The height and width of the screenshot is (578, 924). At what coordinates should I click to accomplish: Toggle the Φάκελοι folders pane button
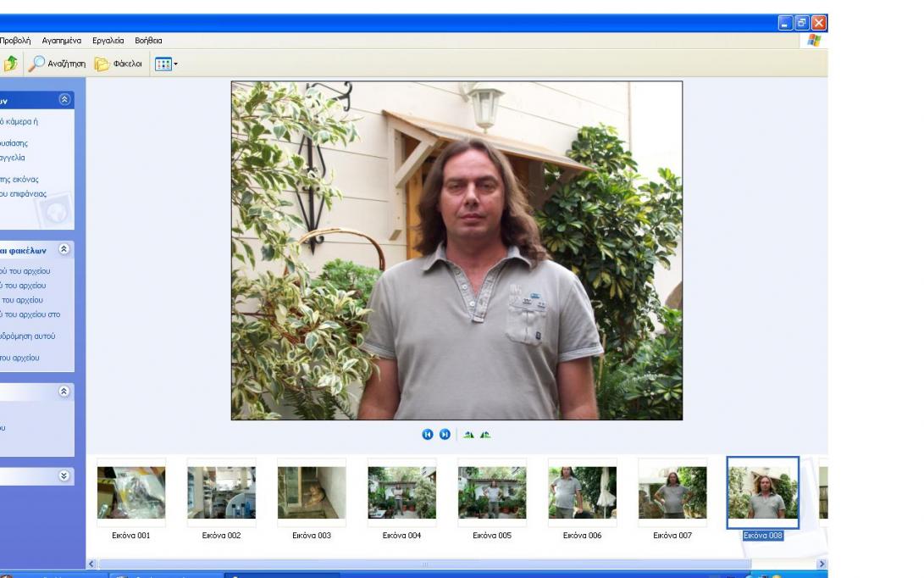(118, 64)
